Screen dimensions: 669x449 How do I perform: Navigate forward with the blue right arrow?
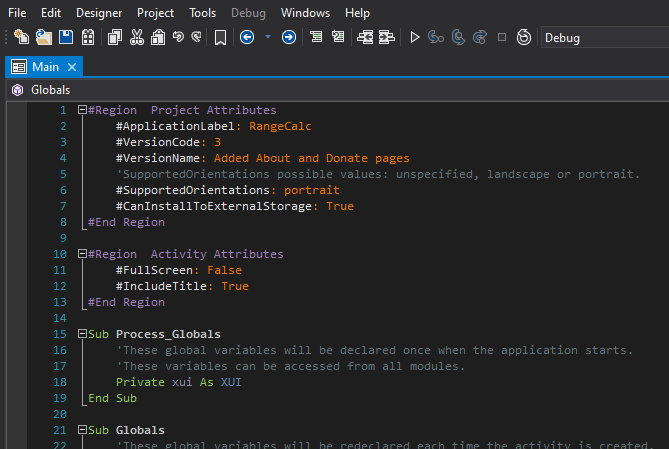point(289,37)
